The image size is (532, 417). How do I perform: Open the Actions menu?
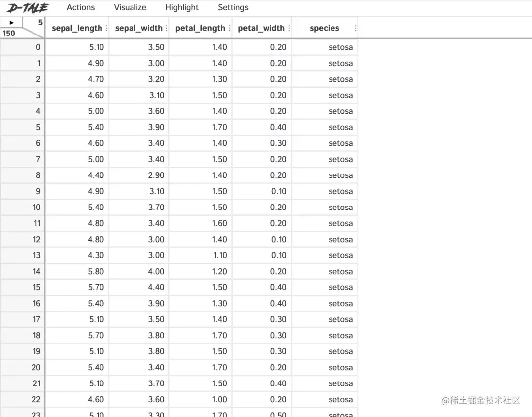click(x=81, y=7)
